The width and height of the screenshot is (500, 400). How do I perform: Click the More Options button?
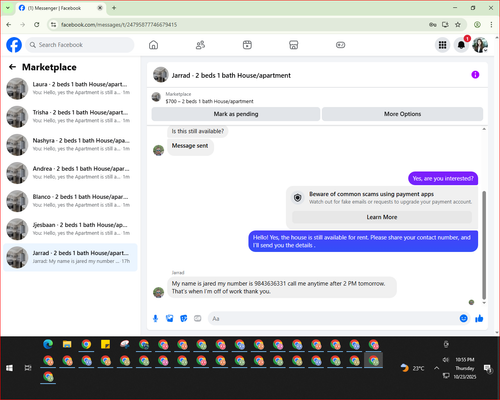point(402,114)
